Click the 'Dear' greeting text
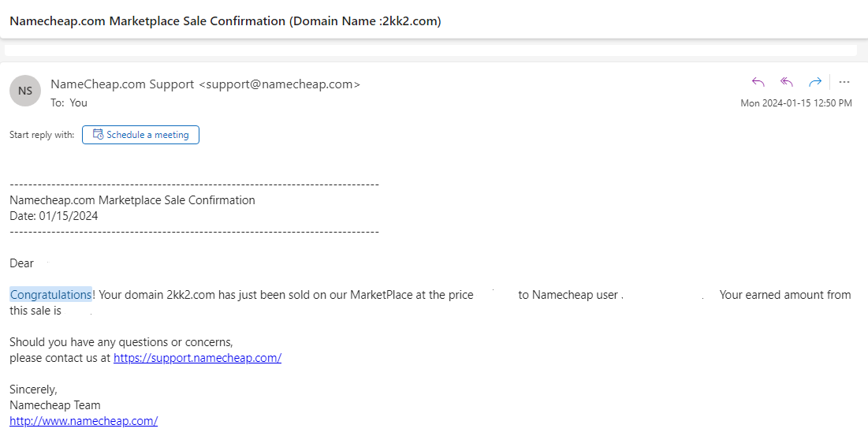Viewport: 868px width, 436px height. click(x=21, y=263)
